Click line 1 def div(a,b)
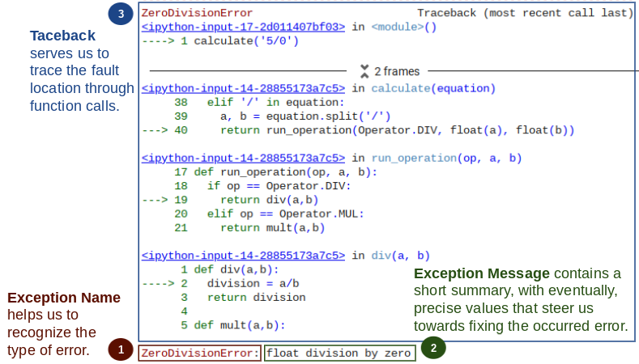This screenshot has width=639, height=364. pyautogui.click(x=230, y=269)
